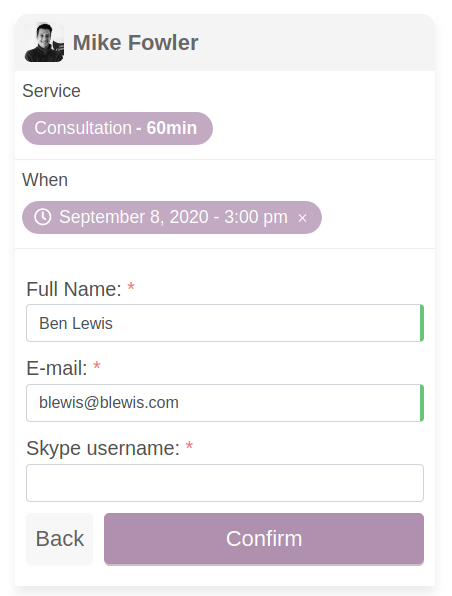Screen dimensions: 452x596
Task: Remove the selected time slot with ×
Action: pyautogui.click(x=302, y=218)
